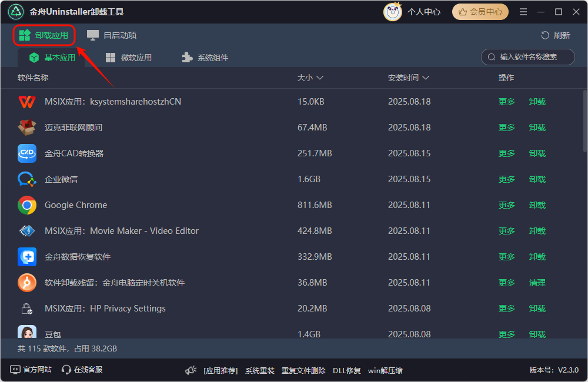Open the hamburger menu icon
Image resolution: width=588 pixels, height=382 pixels.
[x=523, y=12]
